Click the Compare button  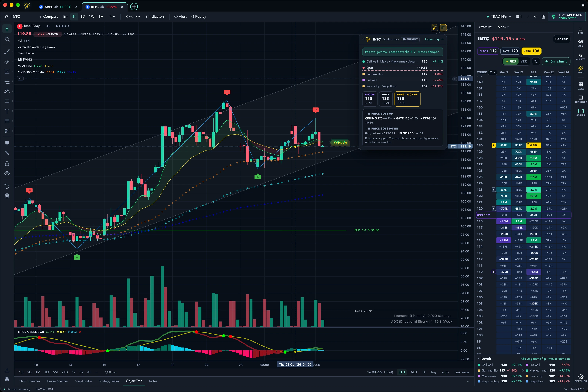tap(49, 17)
